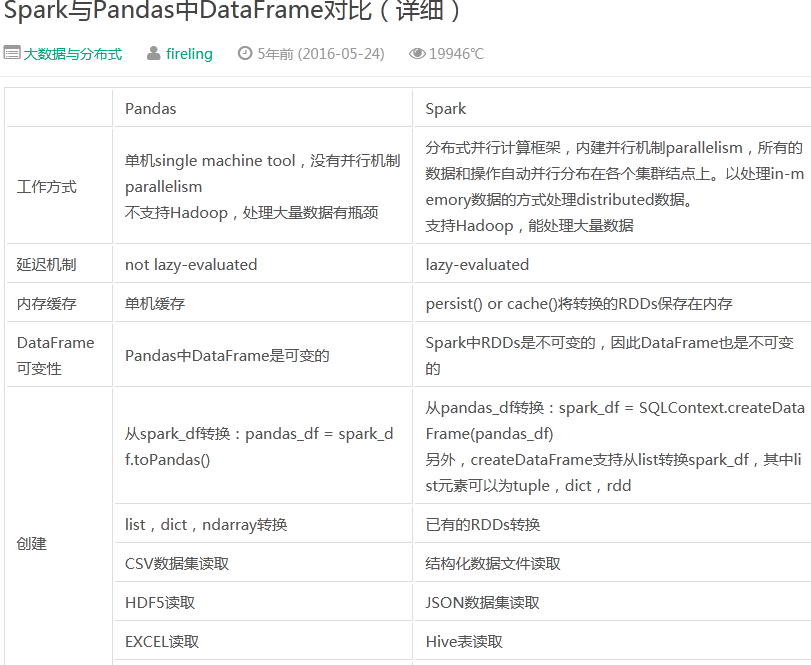Click the 从pandas_df转换 createDataFrame cell
811x665 pixels.
coord(612,446)
